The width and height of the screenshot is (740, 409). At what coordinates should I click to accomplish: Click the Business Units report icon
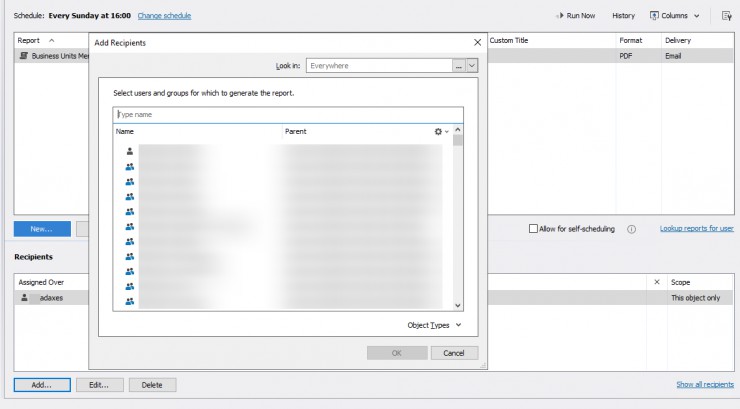[x=24, y=57]
